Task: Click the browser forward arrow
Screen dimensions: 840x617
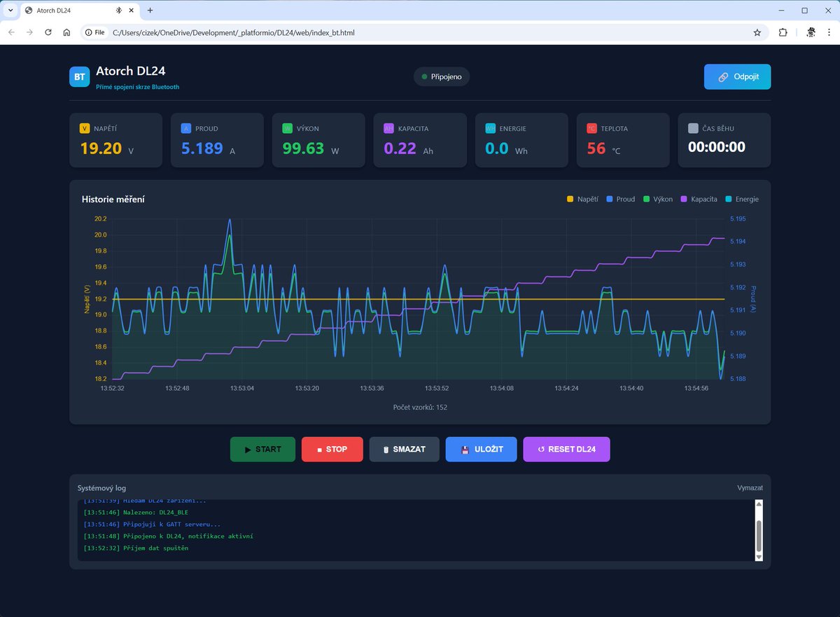Action: pos(29,32)
